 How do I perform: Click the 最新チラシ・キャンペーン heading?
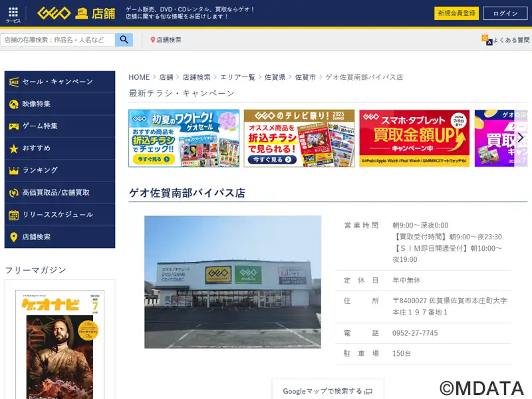[182, 93]
